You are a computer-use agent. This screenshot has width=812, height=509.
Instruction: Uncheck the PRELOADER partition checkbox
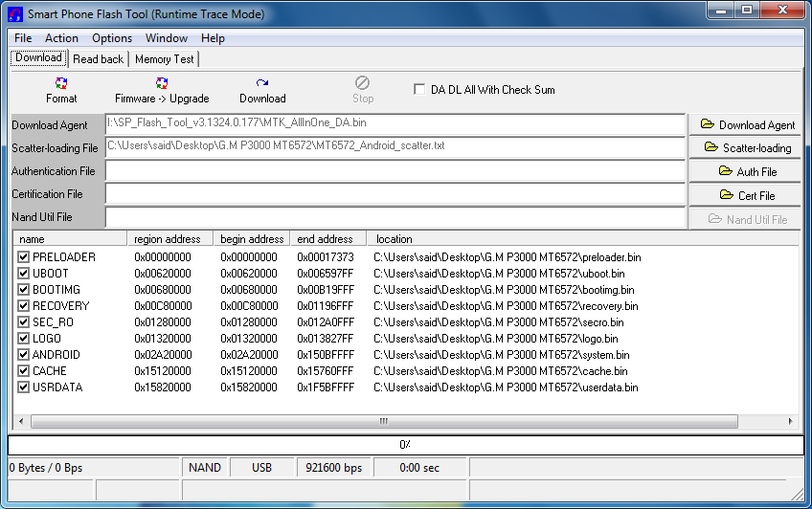coord(23,257)
